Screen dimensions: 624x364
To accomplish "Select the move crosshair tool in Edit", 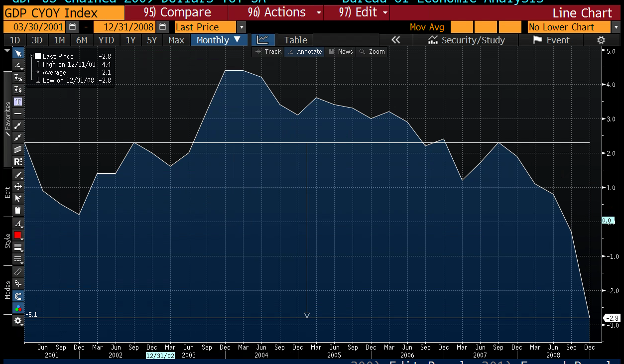I will (x=18, y=186).
